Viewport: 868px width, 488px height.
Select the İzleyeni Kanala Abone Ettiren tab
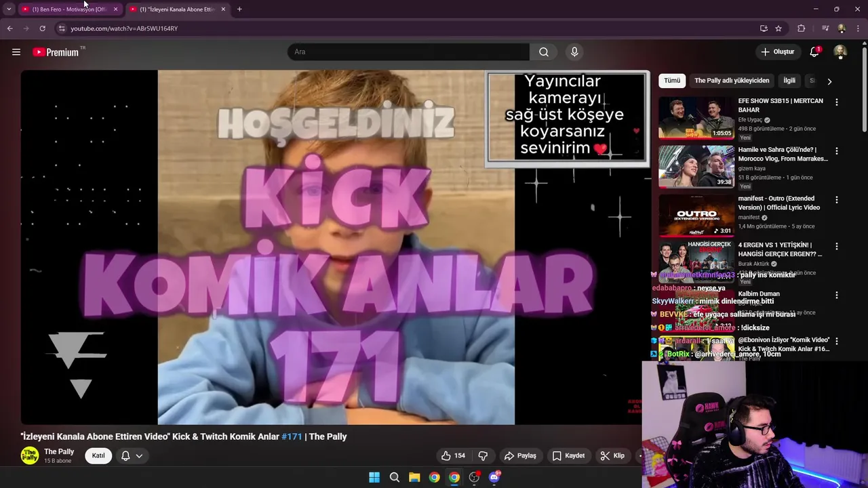pyautogui.click(x=177, y=9)
